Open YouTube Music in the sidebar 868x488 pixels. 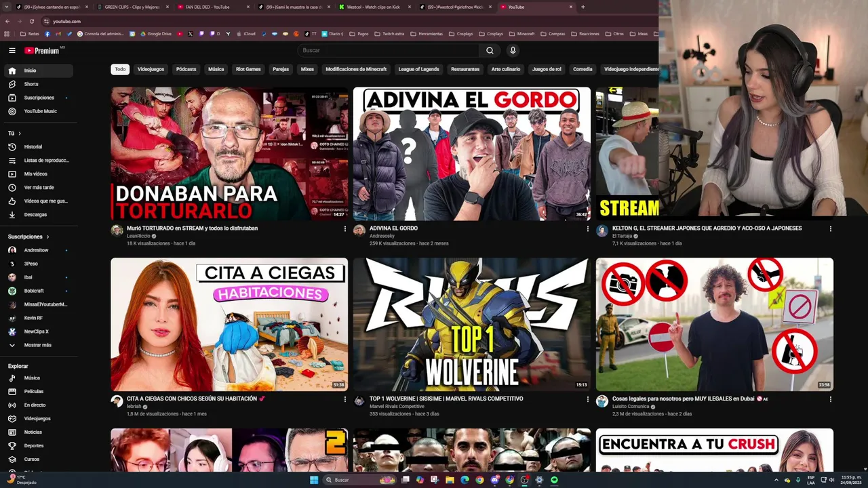click(x=39, y=111)
